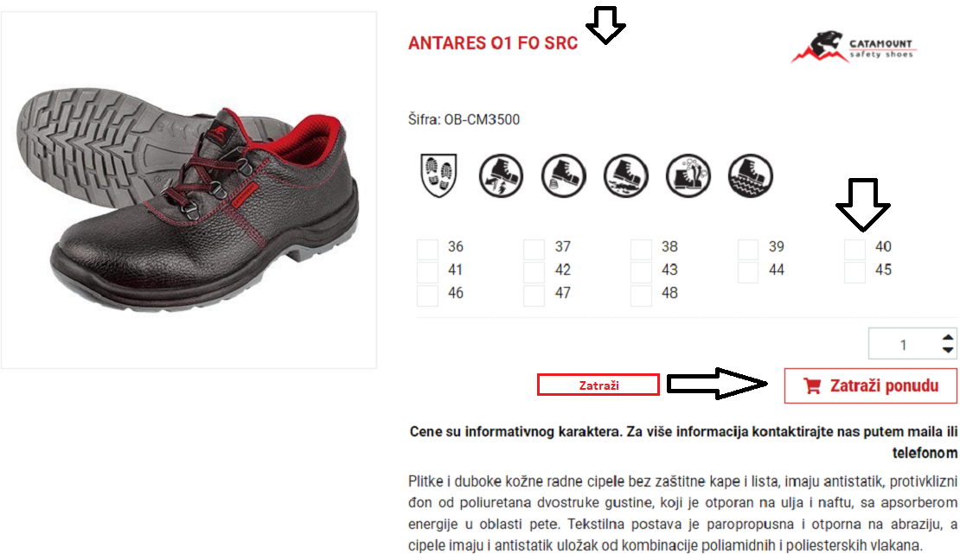Select the size 40 checkbox
This screenshot has height=560, width=960.
coord(854,249)
